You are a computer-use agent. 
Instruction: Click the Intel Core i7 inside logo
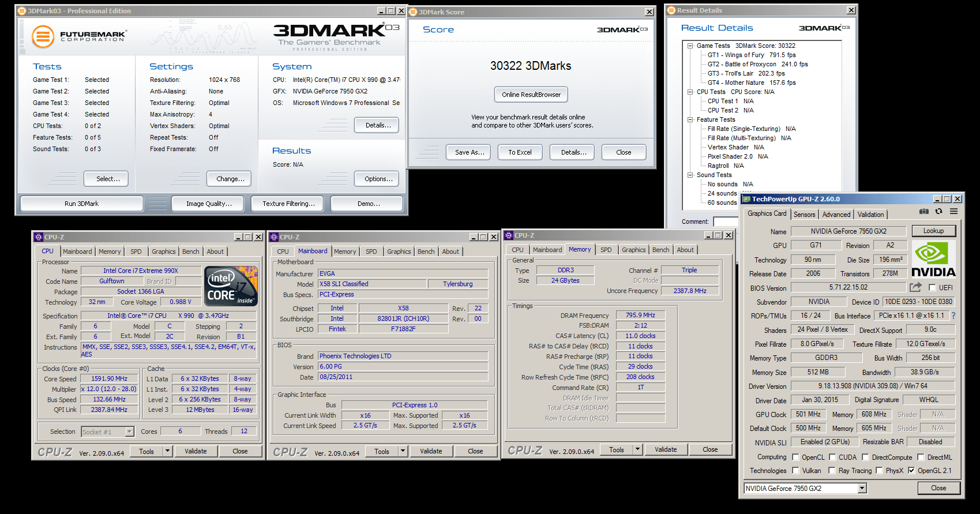tap(231, 286)
